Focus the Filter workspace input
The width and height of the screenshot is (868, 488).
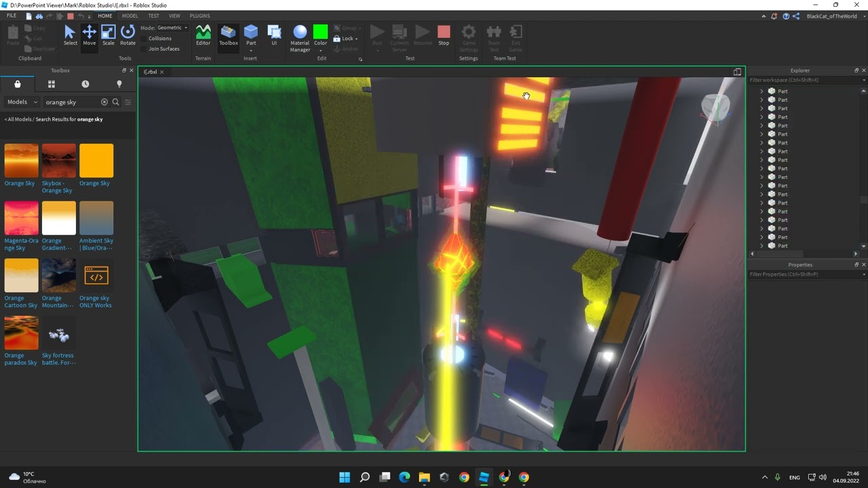(804, 81)
